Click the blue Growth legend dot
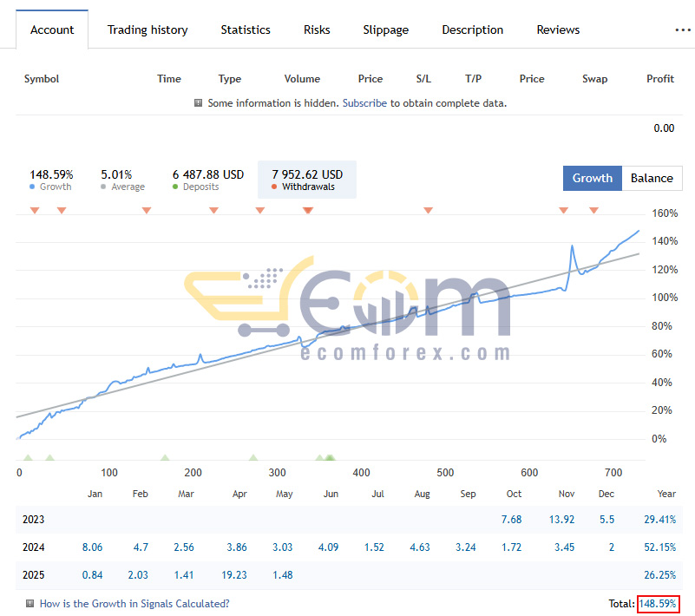695x616 pixels. tap(32, 187)
